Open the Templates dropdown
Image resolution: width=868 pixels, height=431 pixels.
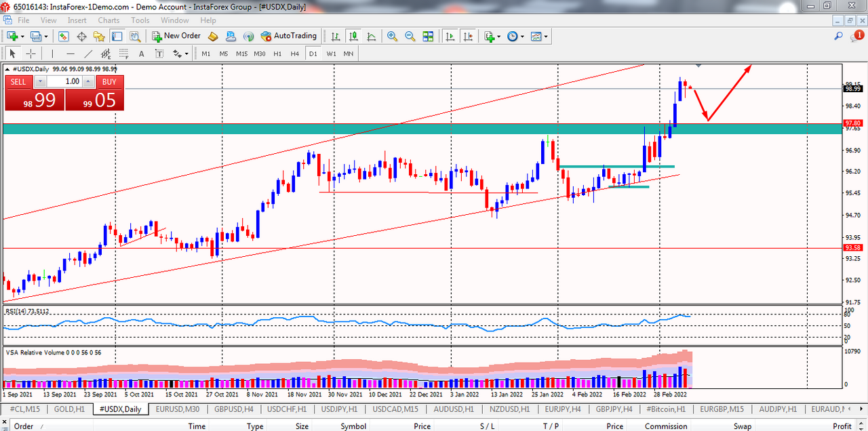539,36
